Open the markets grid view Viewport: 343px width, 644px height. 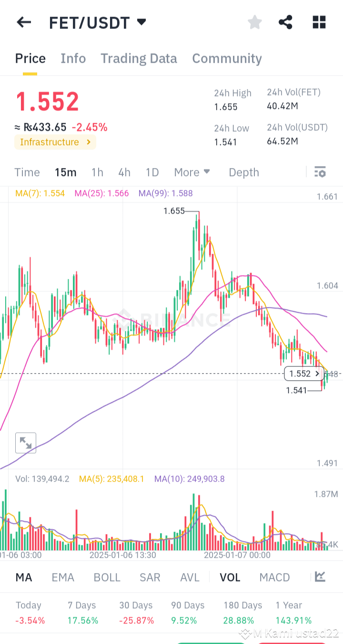click(x=319, y=22)
